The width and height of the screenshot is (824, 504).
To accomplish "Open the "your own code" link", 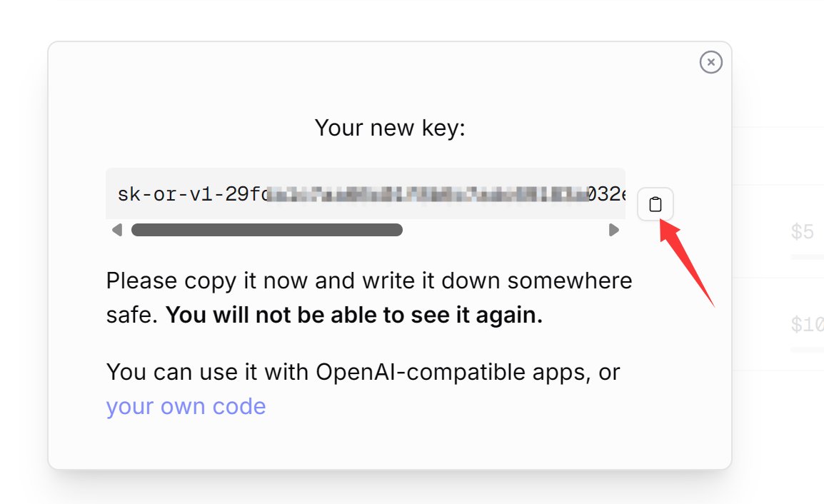I will click(186, 406).
